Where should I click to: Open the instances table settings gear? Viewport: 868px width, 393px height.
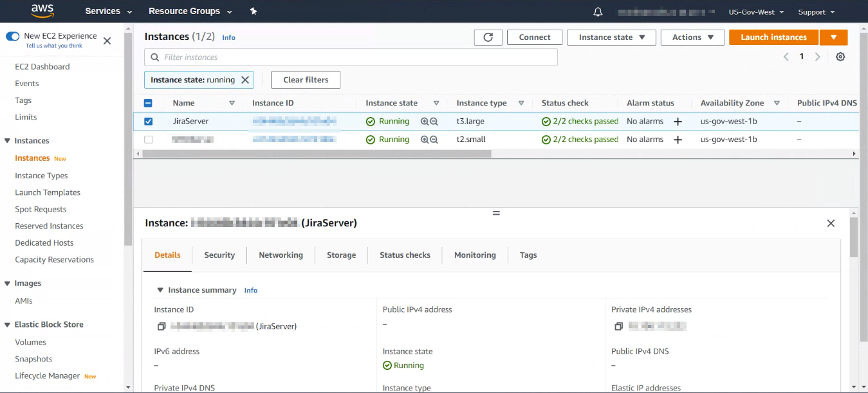[x=840, y=57]
